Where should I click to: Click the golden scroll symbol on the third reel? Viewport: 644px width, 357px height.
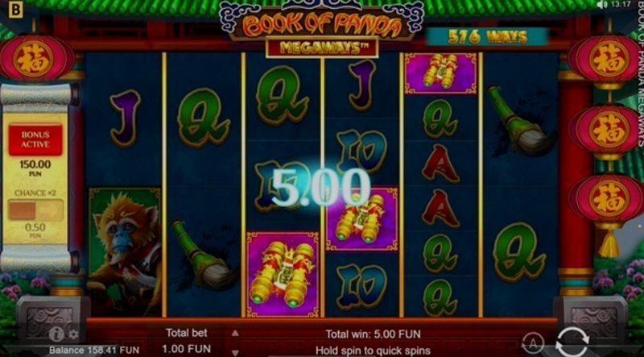click(283, 273)
